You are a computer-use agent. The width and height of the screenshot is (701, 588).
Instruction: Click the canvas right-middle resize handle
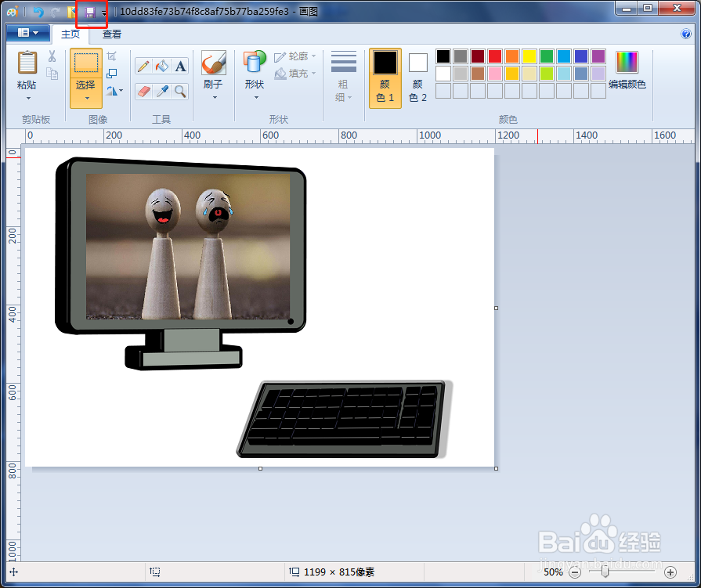point(497,308)
